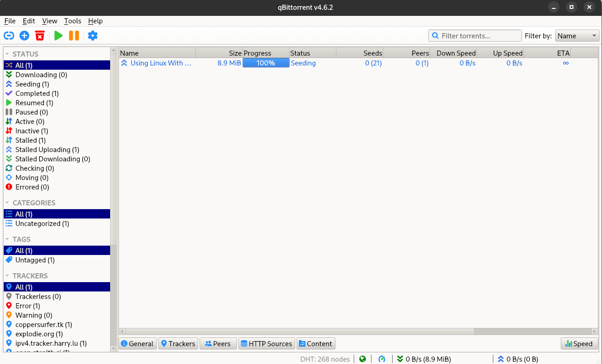Viewport: 602px width, 364px height.
Task: Sort torrents by the Name column header
Action: coord(157,53)
